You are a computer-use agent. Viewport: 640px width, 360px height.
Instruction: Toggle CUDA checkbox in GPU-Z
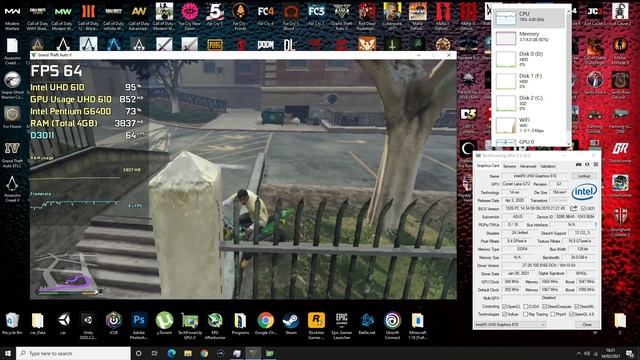click(x=526, y=306)
